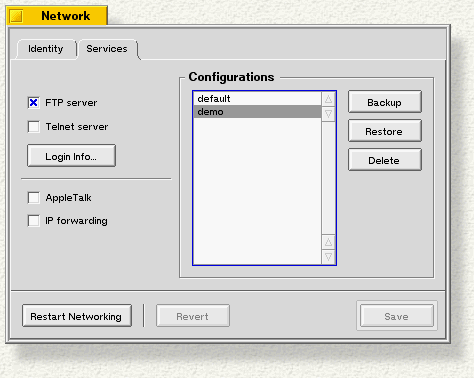This screenshot has width=474, height=378.
Task: Click the Configurations list scrollbar track
Action: 328,178
